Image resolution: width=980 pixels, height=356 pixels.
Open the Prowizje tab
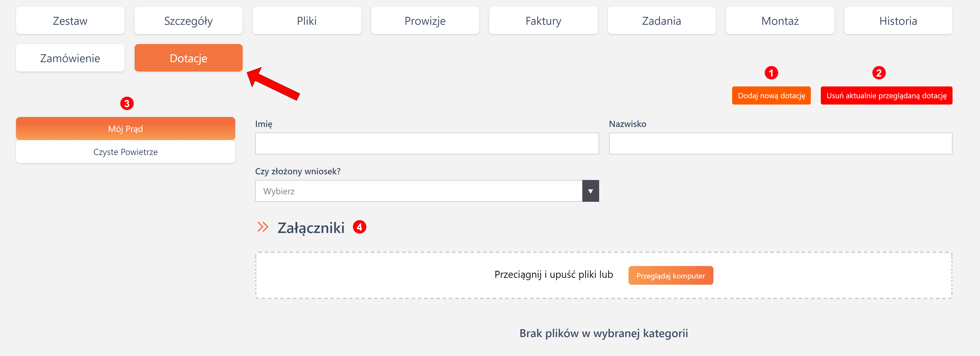click(425, 21)
